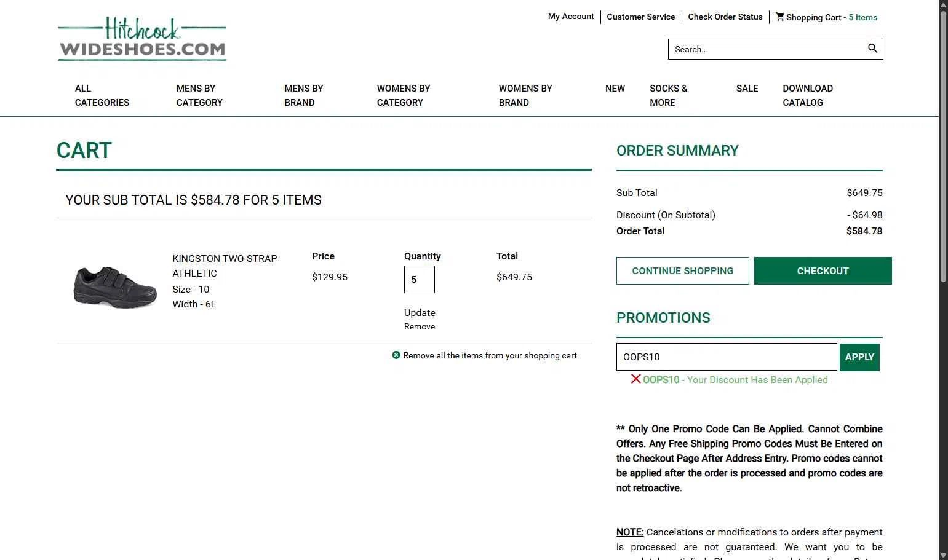Click the Discount amount - $64.98
The height and width of the screenshot is (560, 948).
click(x=864, y=215)
